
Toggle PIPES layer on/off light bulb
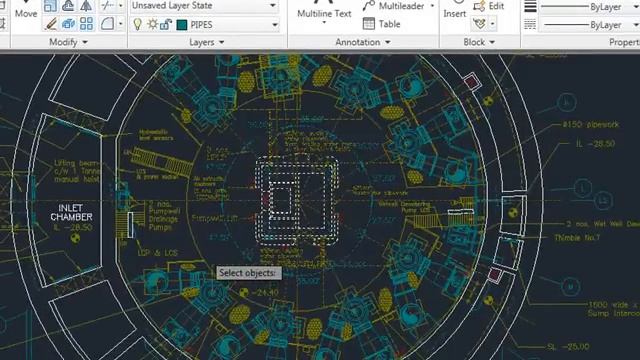click(138, 24)
